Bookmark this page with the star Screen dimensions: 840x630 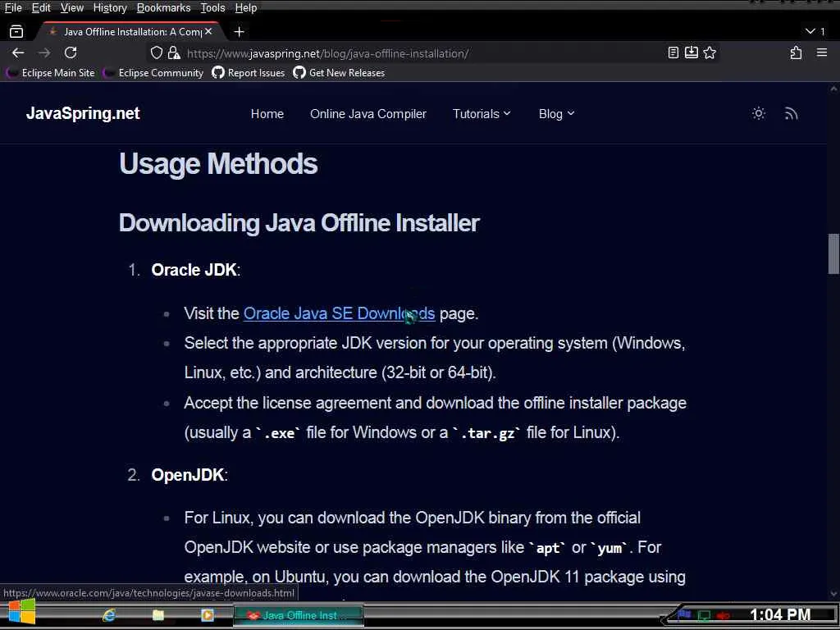[710, 52]
